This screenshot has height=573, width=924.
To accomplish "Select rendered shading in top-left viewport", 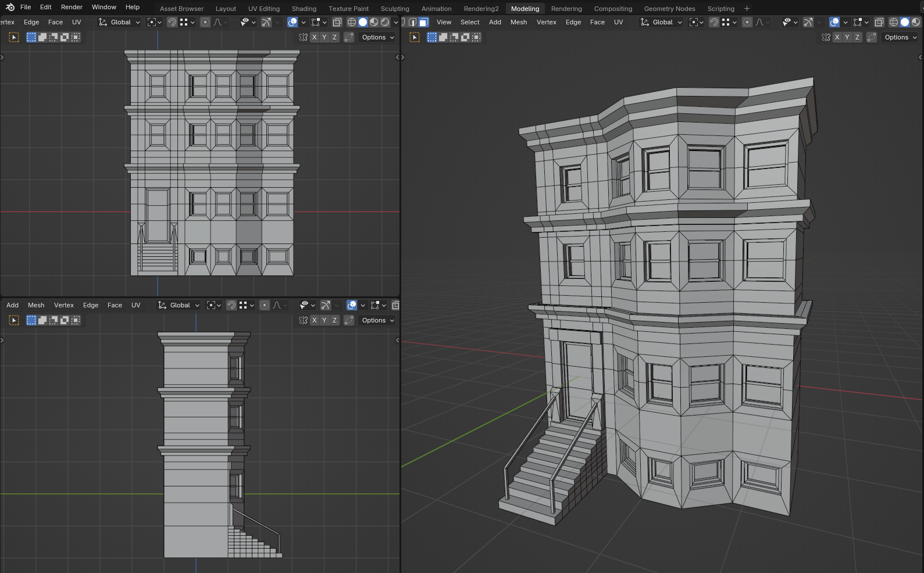I will point(385,22).
